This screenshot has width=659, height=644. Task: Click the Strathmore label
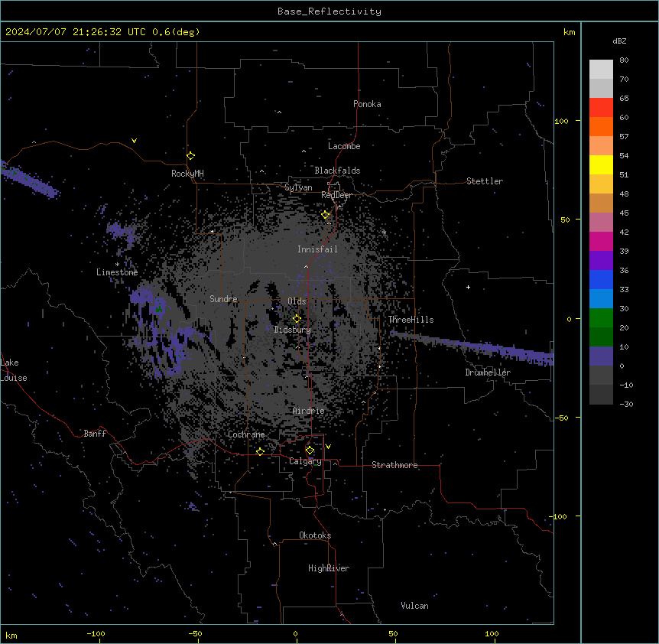[394, 465]
